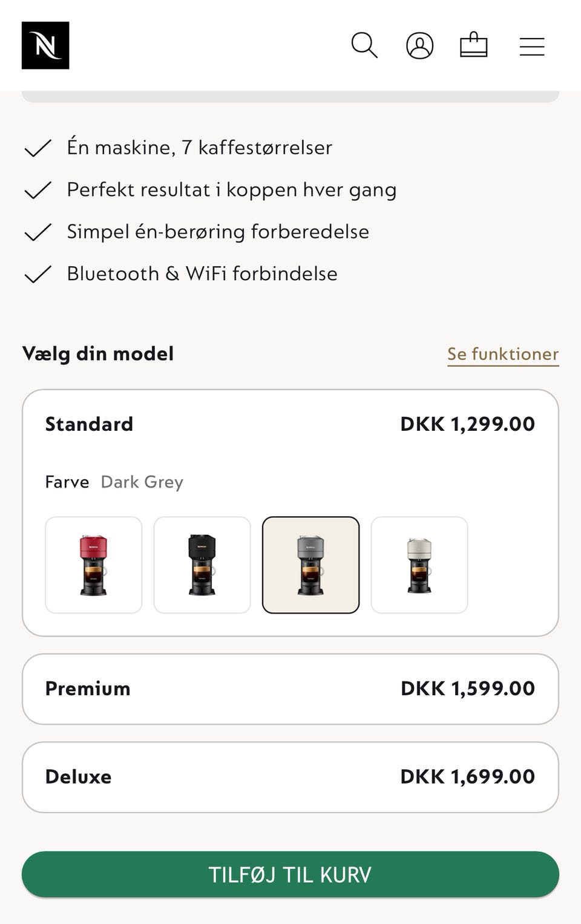The width and height of the screenshot is (581, 924).
Task: Pick the light grey machine colour
Action: pyautogui.click(x=419, y=565)
